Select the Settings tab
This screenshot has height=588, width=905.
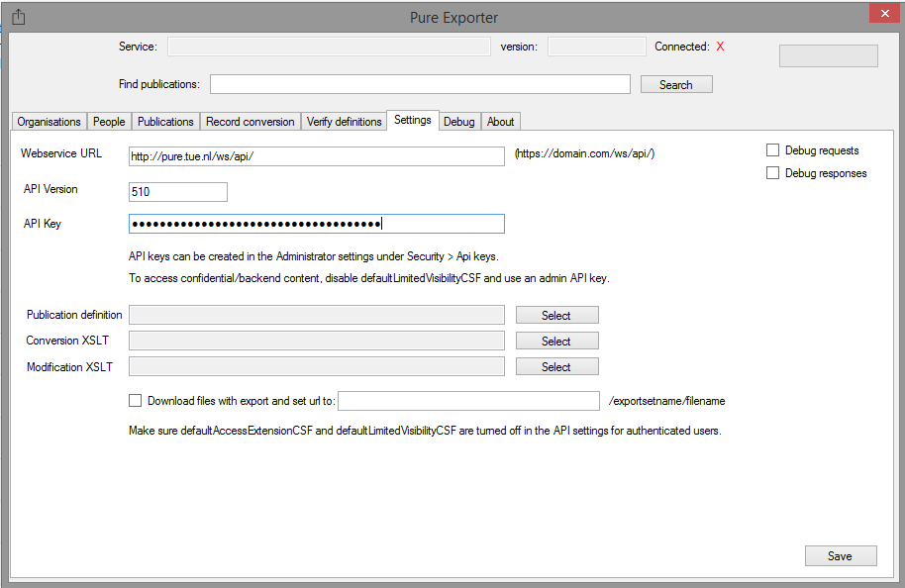pyautogui.click(x=413, y=120)
